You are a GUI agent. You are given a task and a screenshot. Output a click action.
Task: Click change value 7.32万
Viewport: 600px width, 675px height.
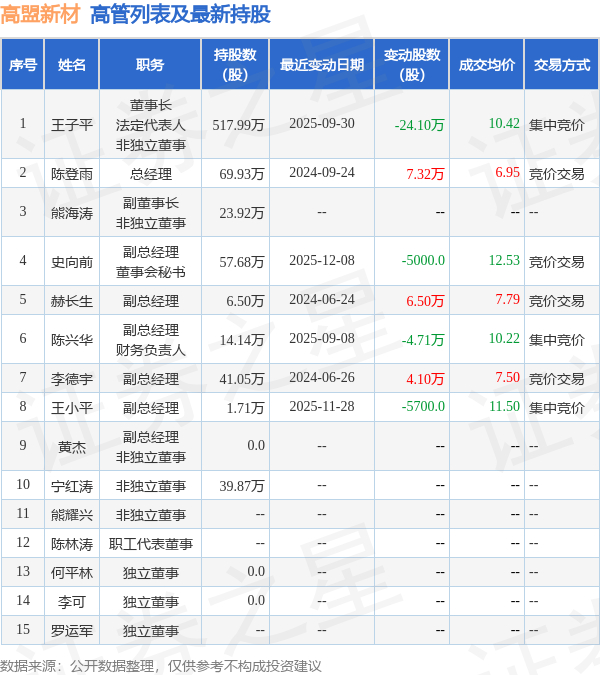(x=425, y=173)
